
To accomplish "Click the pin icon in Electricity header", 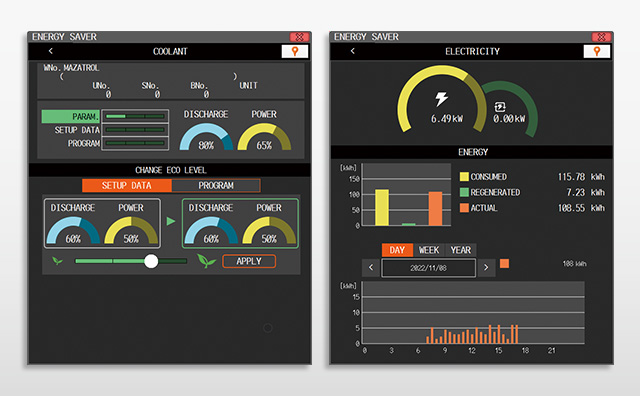I will pos(597,51).
